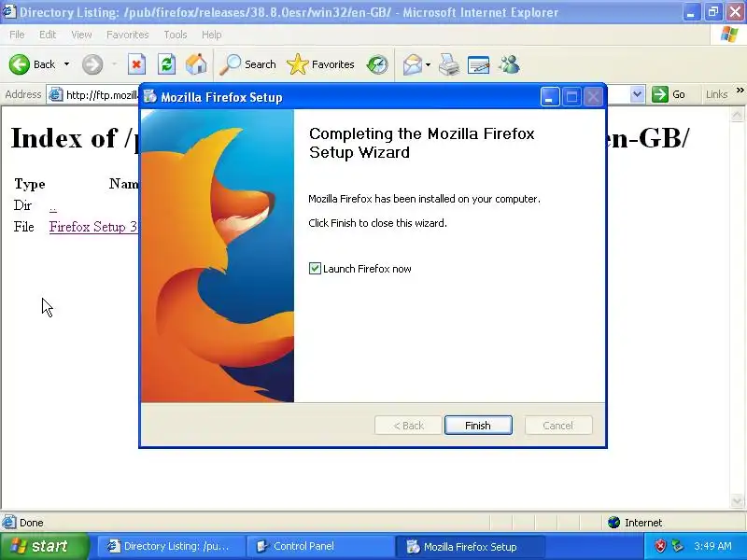Click the green Go button

click(669, 94)
